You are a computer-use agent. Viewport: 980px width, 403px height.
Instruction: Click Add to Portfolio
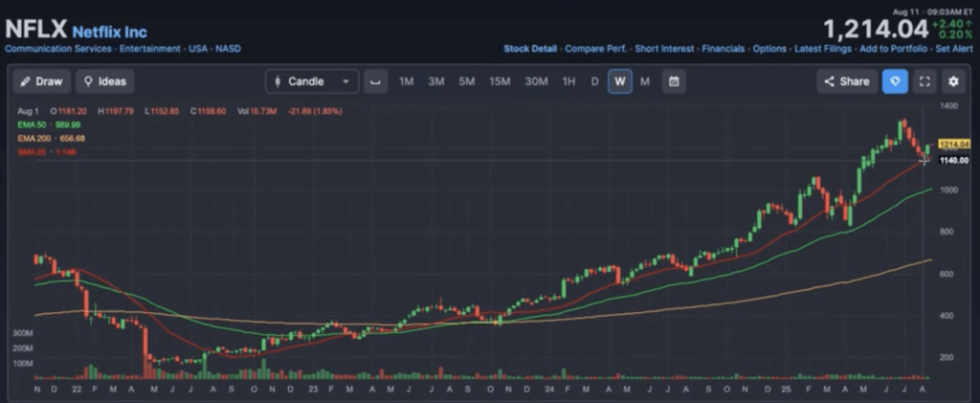893,49
